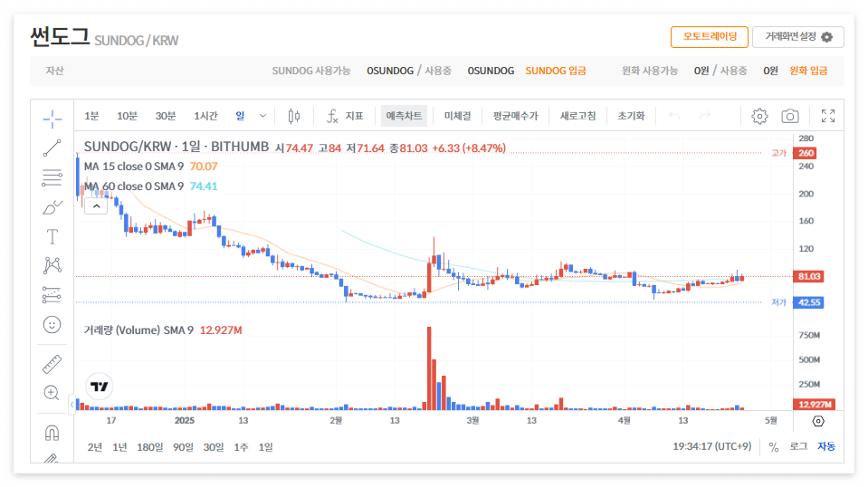Click the MA 60 indicator legend
The width and height of the screenshot is (868, 487).
(150, 186)
